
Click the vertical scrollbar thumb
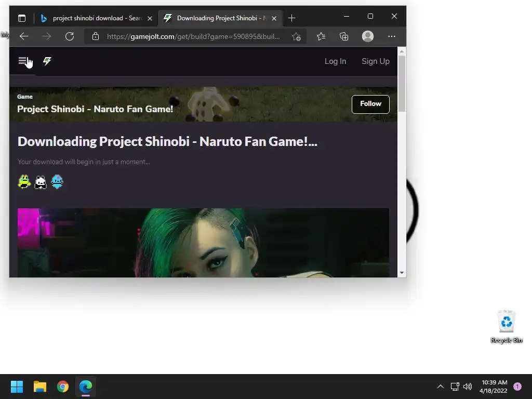402,84
